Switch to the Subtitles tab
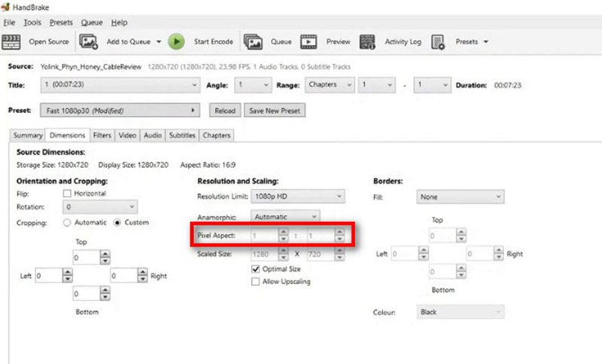The height and width of the screenshot is (364, 602). (182, 135)
